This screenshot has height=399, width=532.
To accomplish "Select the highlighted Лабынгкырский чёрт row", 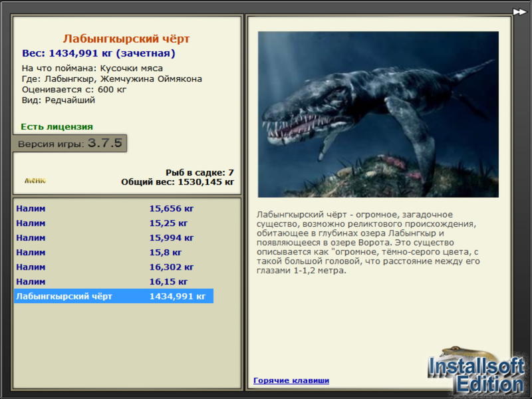I will point(114,296).
